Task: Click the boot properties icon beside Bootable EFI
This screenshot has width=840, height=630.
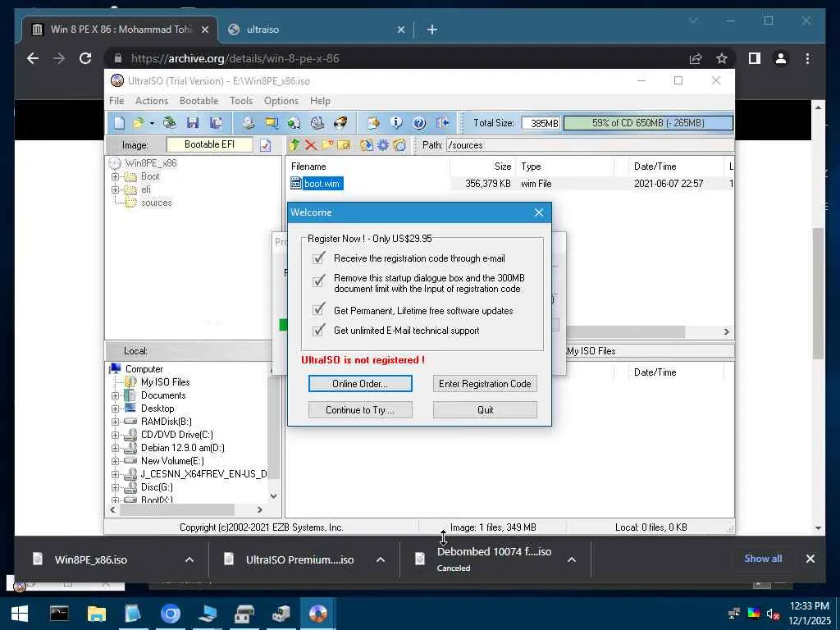Action: [265, 145]
